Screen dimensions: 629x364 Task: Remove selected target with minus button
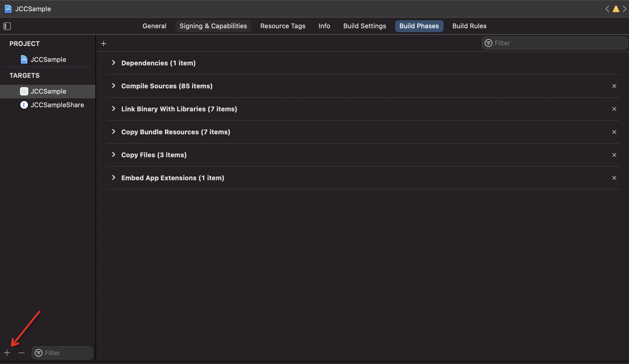tap(21, 353)
